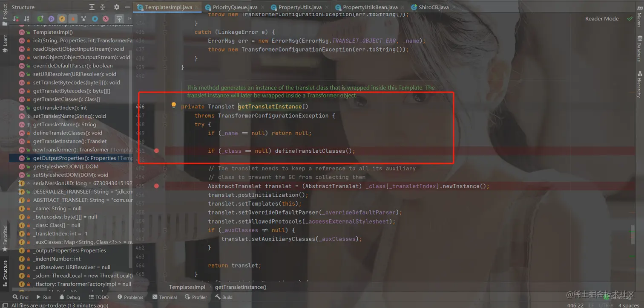Open the Problems tool window
The height and width of the screenshot is (308, 644).
click(130, 297)
